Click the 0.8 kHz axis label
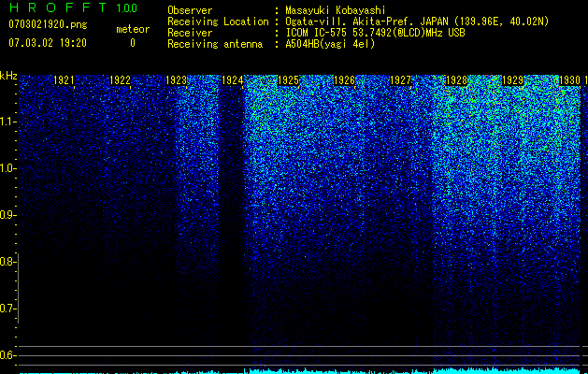The width and height of the screenshot is (588, 374). (x=7, y=262)
